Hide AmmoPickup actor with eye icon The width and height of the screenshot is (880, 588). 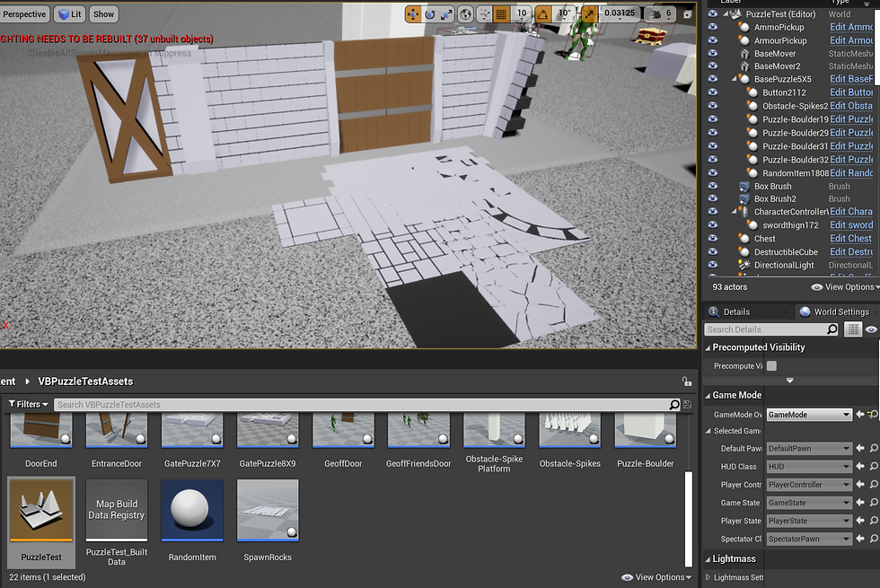pos(713,27)
